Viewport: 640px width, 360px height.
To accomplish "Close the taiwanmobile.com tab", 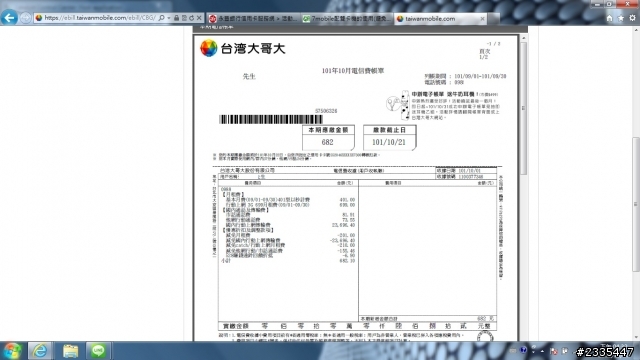I will pos(482,19).
